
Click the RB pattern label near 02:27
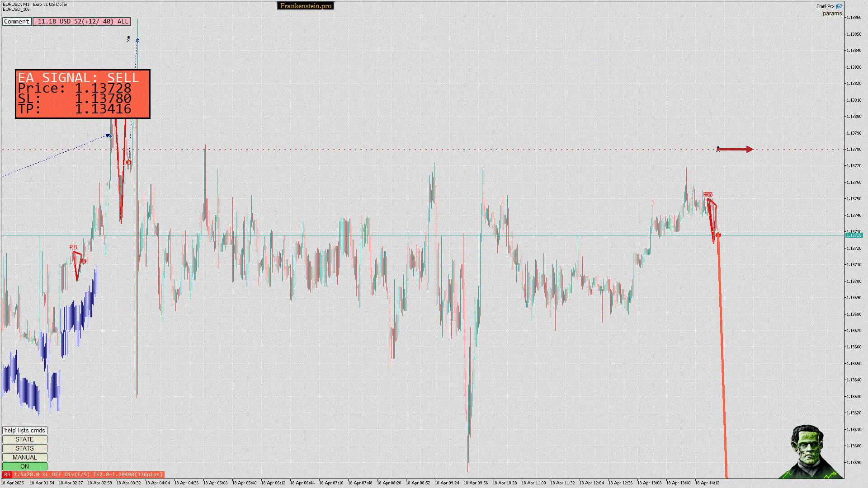pyautogui.click(x=73, y=247)
